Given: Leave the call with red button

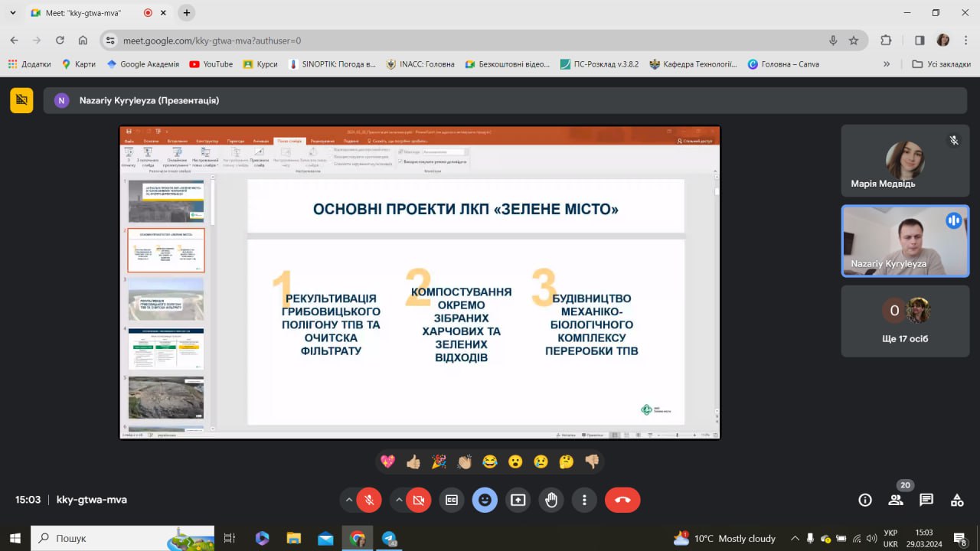Looking at the screenshot, I should click(622, 500).
